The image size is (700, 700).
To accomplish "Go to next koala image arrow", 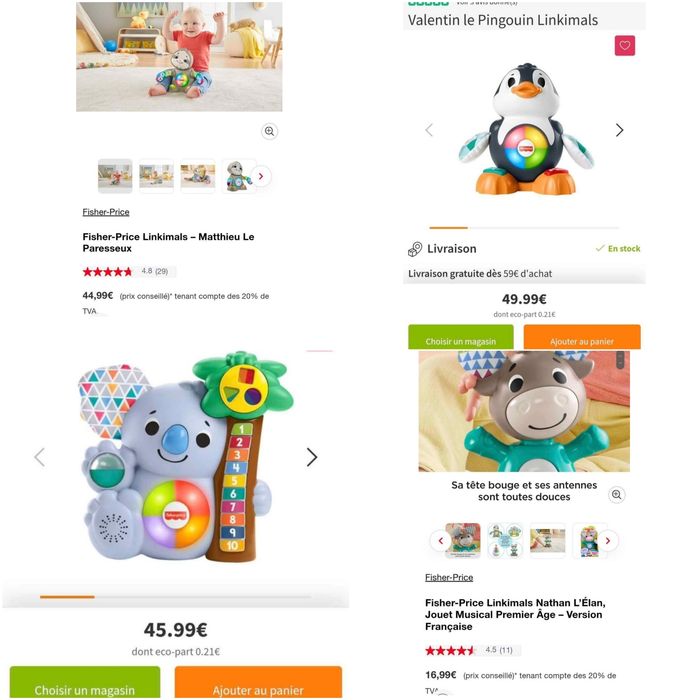I will click(312, 457).
